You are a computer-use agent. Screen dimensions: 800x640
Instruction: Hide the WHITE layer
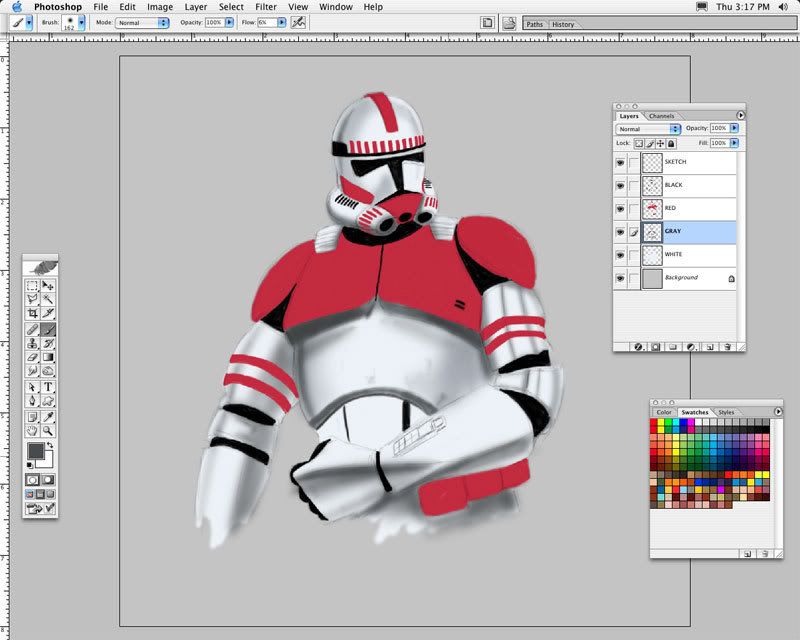tap(620, 255)
